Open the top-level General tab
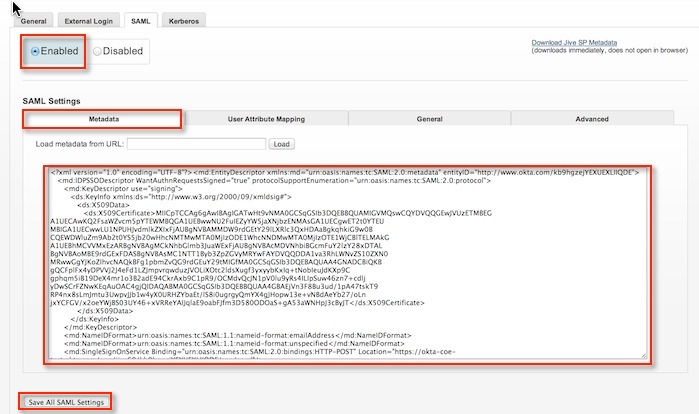The height and width of the screenshot is (414, 699). pos(33,20)
